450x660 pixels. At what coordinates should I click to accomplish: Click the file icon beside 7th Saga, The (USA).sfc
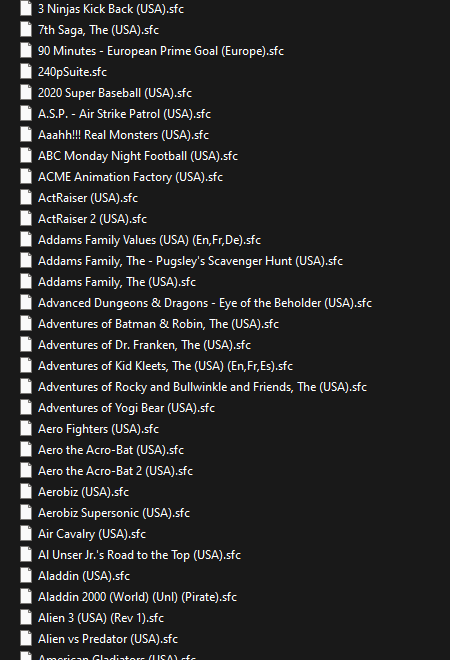pyautogui.click(x=26, y=29)
